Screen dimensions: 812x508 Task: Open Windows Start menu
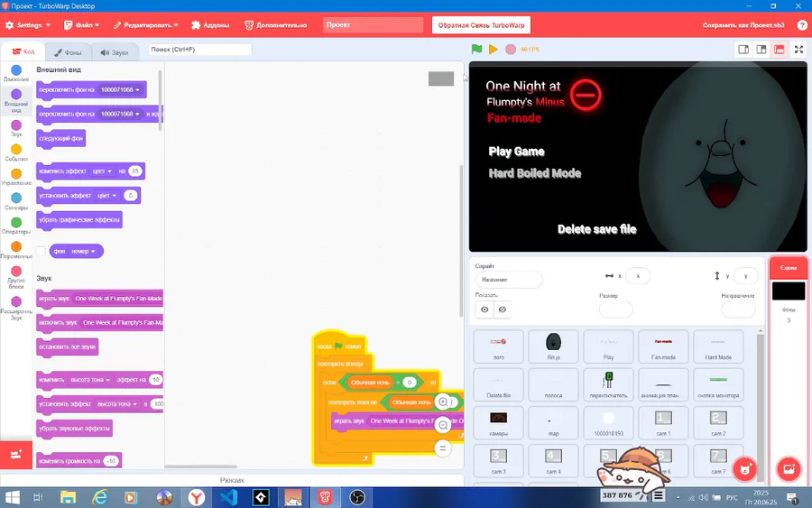click(x=12, y=498)
